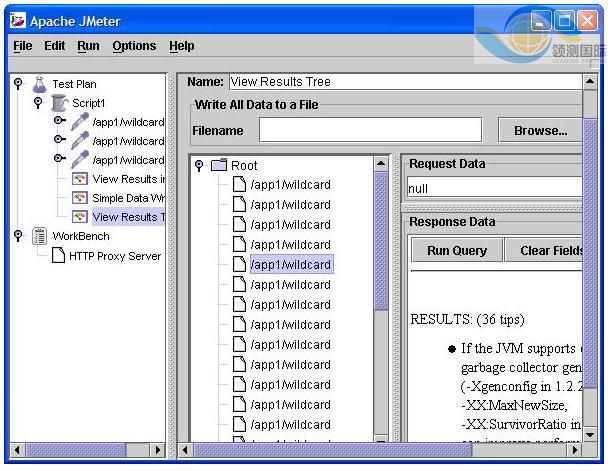612x471 pixels.
Task: Click right panel vertical scrollbar down arrow
Action: click(x=590, y=434)
